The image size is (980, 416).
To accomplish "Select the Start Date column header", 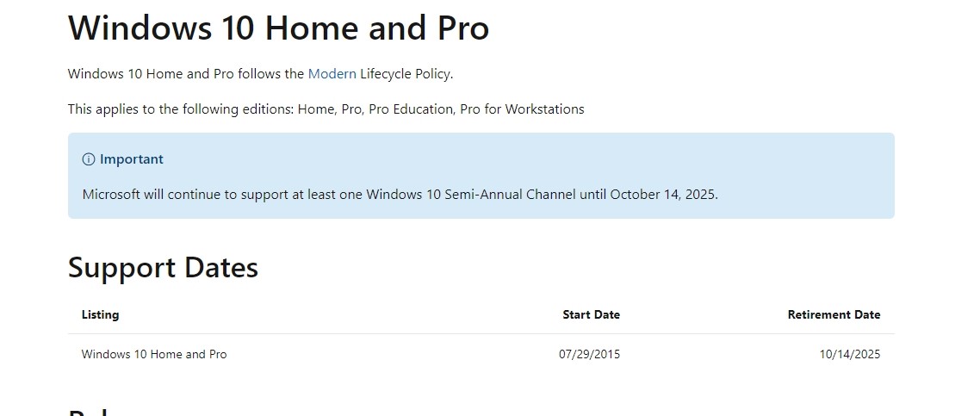I will click(592, 315).
